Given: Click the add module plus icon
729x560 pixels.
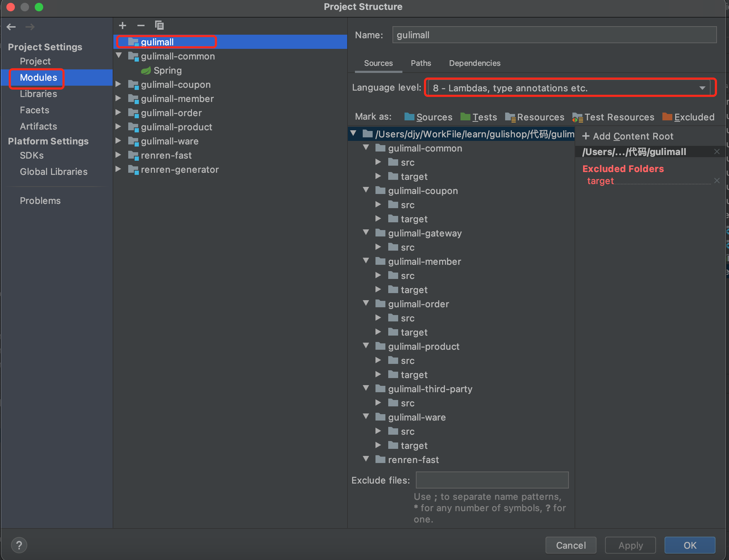Looking at the screenshot, I should [x=123, y=25].
